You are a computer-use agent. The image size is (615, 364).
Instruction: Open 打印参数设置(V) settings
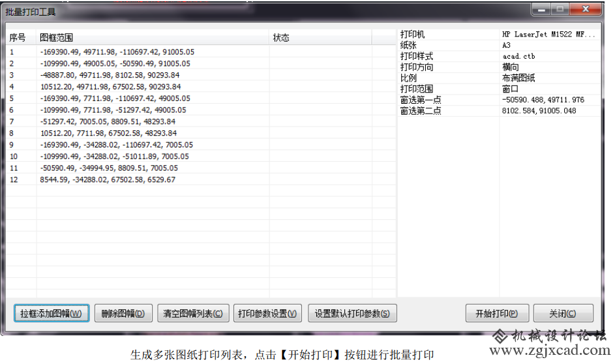tap(267, 313)
